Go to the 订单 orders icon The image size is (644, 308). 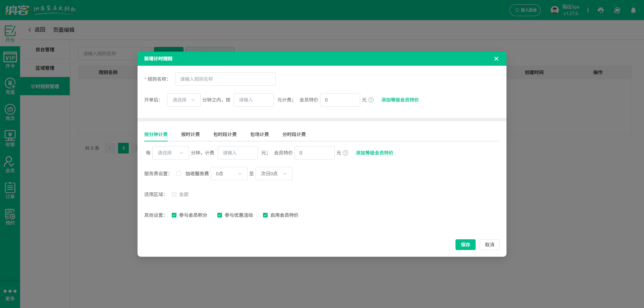pyautogui.click(x=10, y=191)
